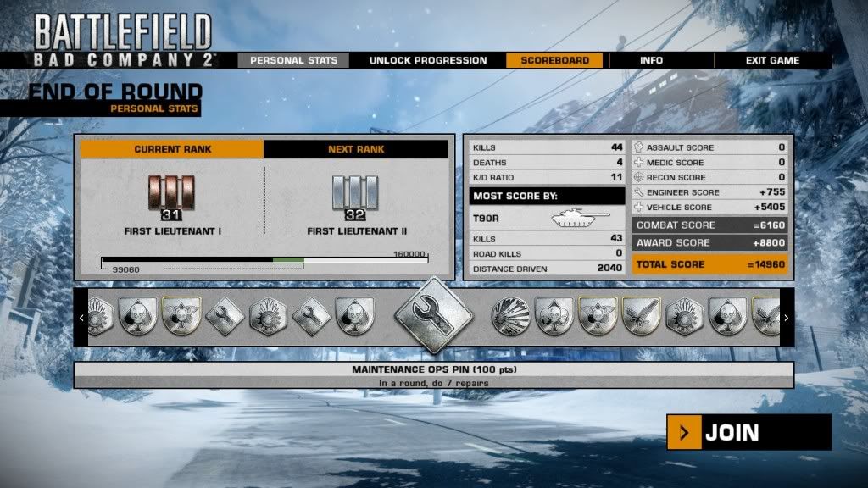
Task: Open the Scoreboard tab
Action: point(554,61)
